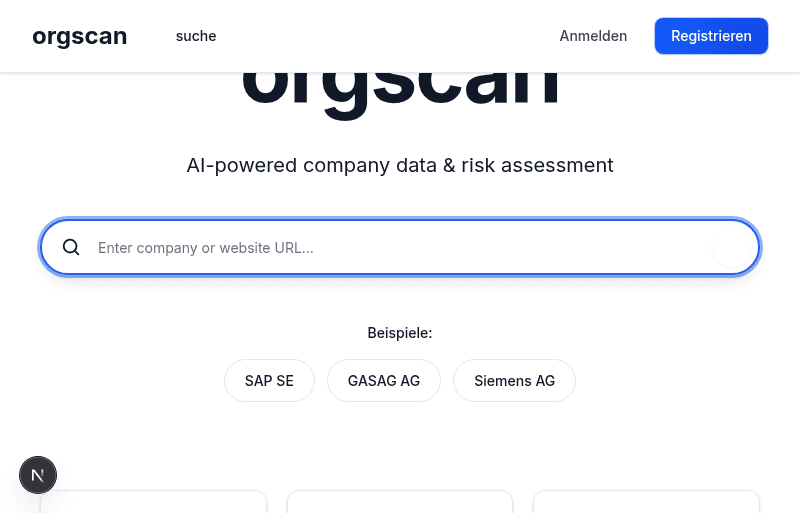800x513 pixels.
Task: Click the blue focus border of the search bar
Action: [x=400, y=220]
